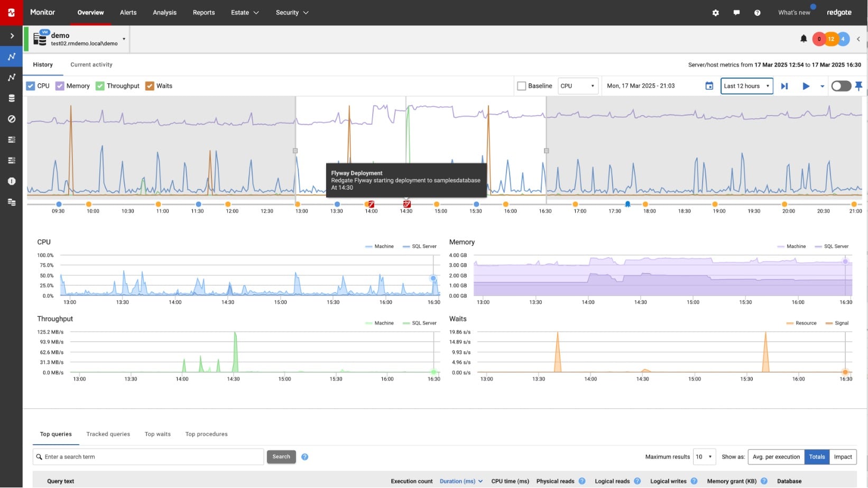The height and width of the screenshot is (488, 868).
Task: Click the stacked-databases sidebar icon
Action: 11,202
